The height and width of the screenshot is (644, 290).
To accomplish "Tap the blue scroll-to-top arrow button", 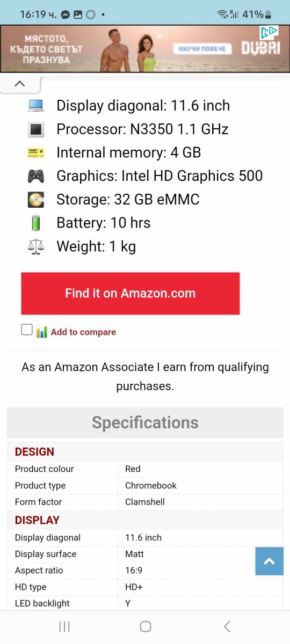I will pyautogui.click(x=270, y=561).
